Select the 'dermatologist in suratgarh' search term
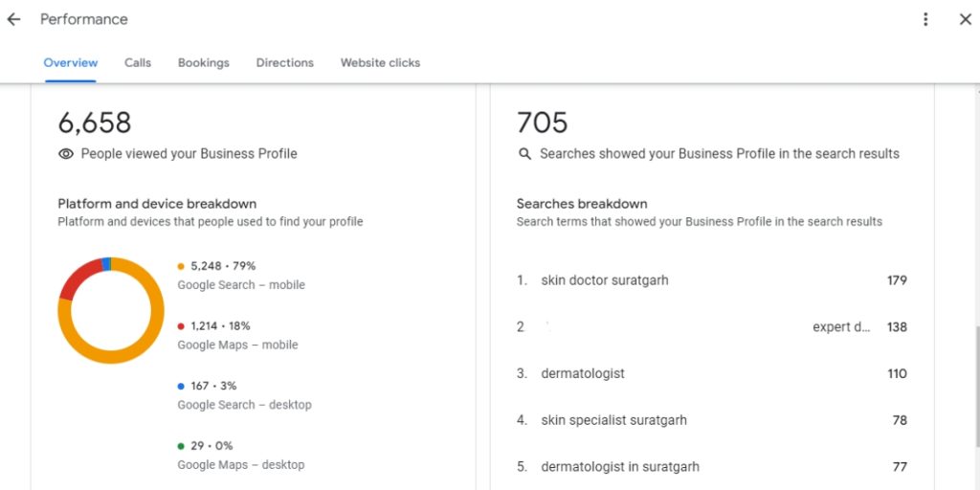 (620, 467)
